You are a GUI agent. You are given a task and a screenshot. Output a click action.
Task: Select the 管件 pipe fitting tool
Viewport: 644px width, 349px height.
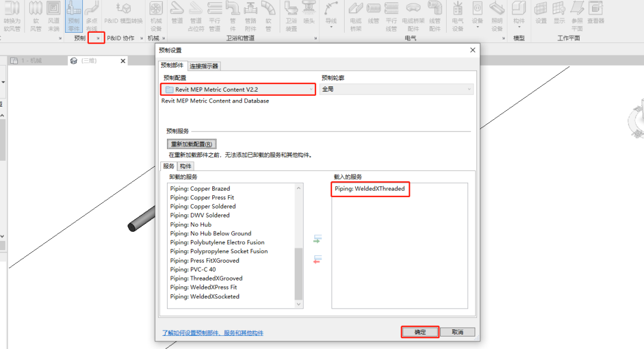[233, 16]
